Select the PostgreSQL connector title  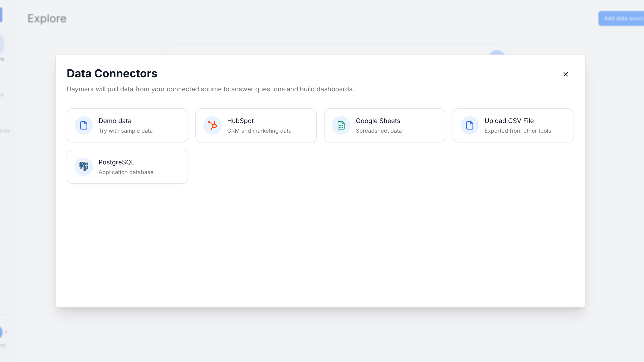pyautogui.click(x=116, y=162)
